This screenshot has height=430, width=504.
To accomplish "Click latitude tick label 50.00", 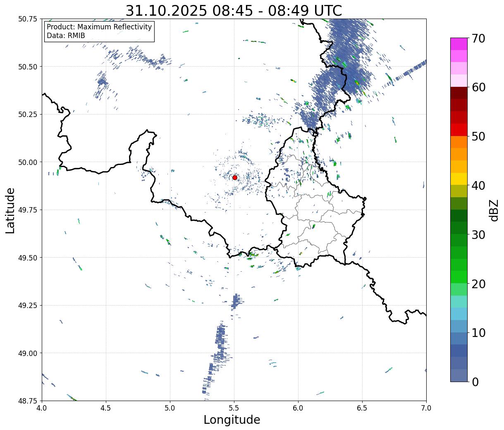I will click(28, 162).
